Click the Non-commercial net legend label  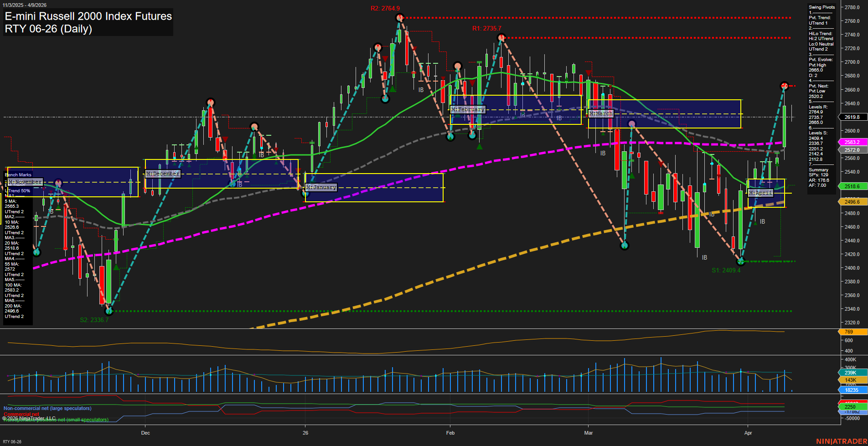click(47, 408)
